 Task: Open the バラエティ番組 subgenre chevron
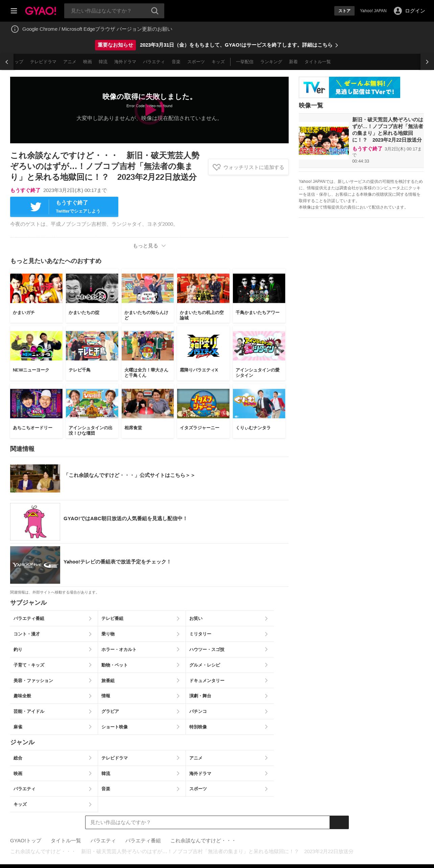(x=90, y=619)
